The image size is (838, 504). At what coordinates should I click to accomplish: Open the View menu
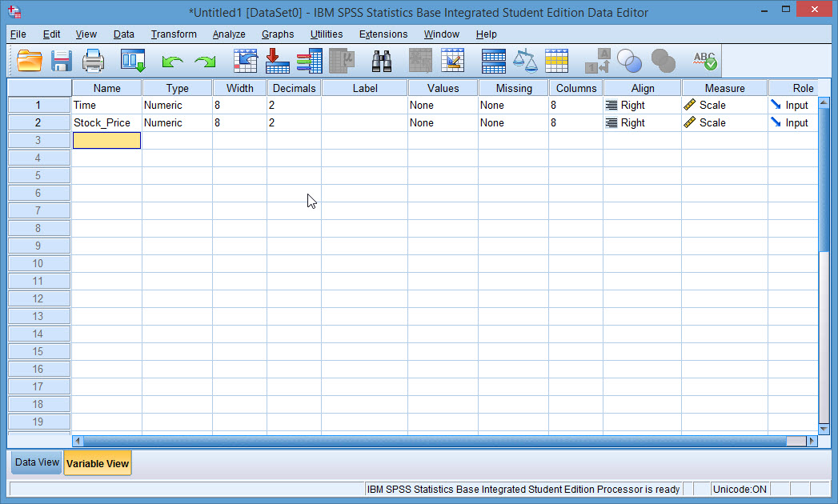(x=86, y=34)
